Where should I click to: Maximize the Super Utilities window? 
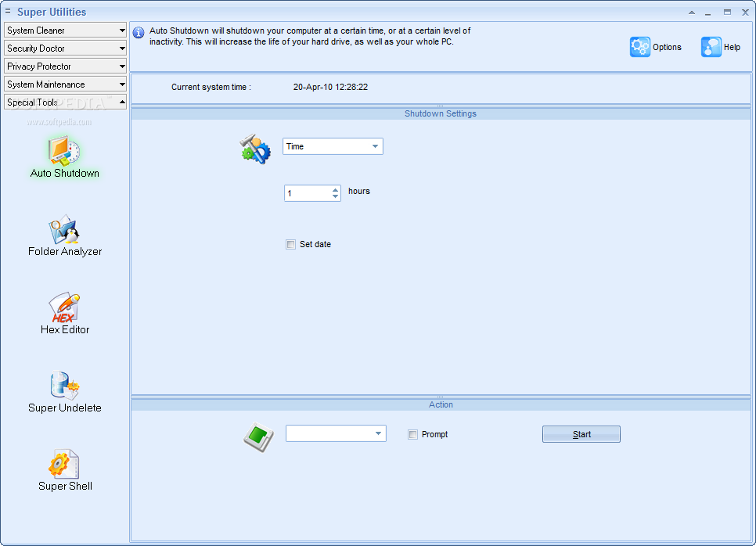pyautogui.click(x=727, y=13)
